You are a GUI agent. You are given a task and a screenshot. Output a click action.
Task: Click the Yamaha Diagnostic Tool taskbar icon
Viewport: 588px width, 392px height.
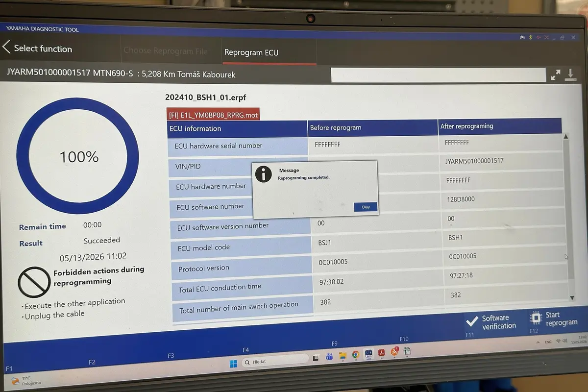pyautogui.click(x=368, y=354)
